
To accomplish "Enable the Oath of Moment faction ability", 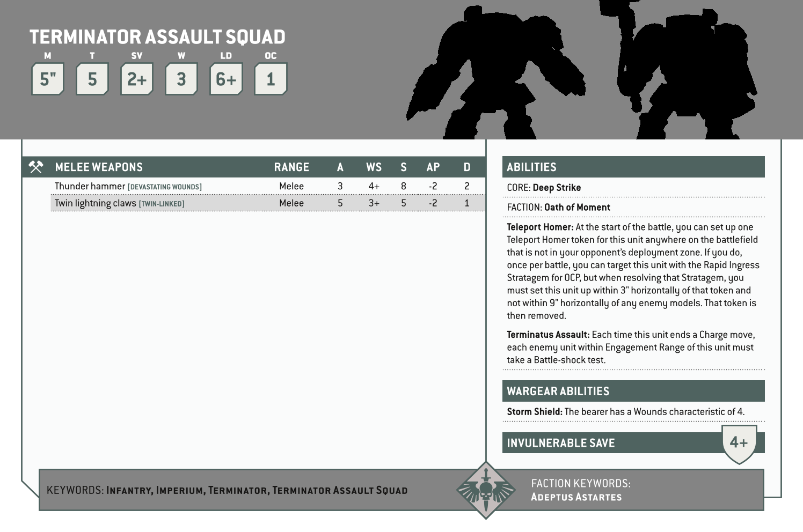I will click(576, 207).
